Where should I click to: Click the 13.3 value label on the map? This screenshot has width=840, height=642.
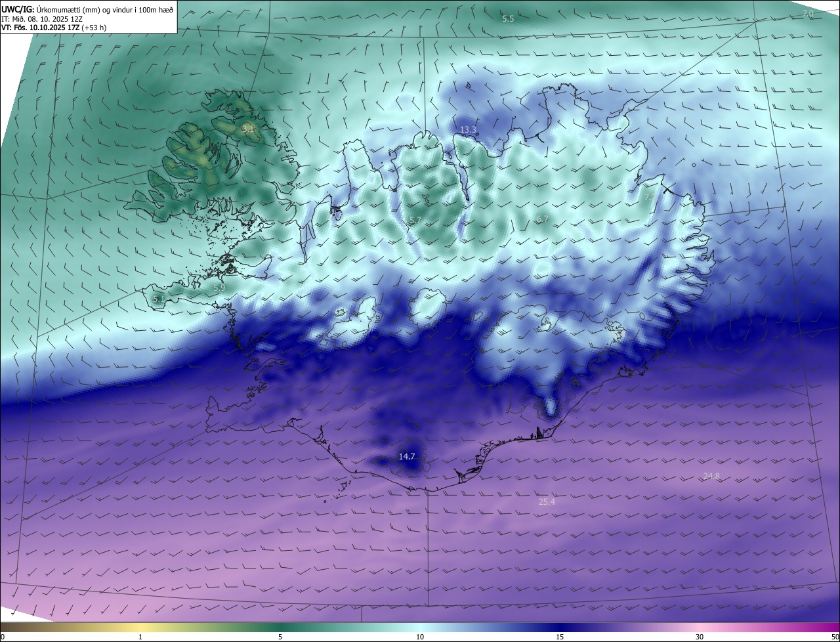pos(468,130)
